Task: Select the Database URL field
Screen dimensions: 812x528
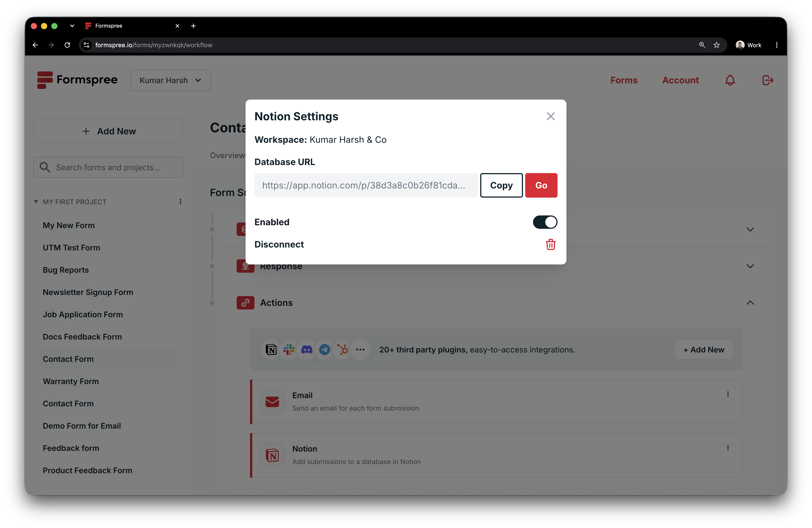Action: pyautogui.click(x=366, y=185)
